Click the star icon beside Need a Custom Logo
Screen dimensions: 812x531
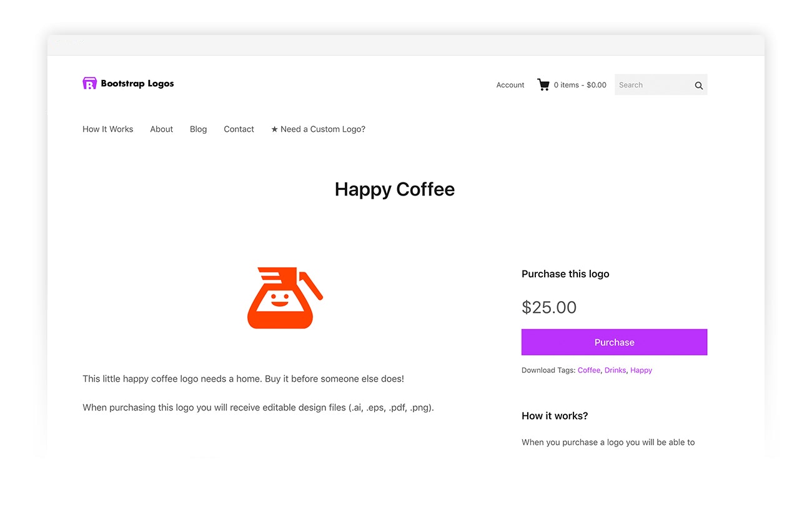click(x=274, y=129)
